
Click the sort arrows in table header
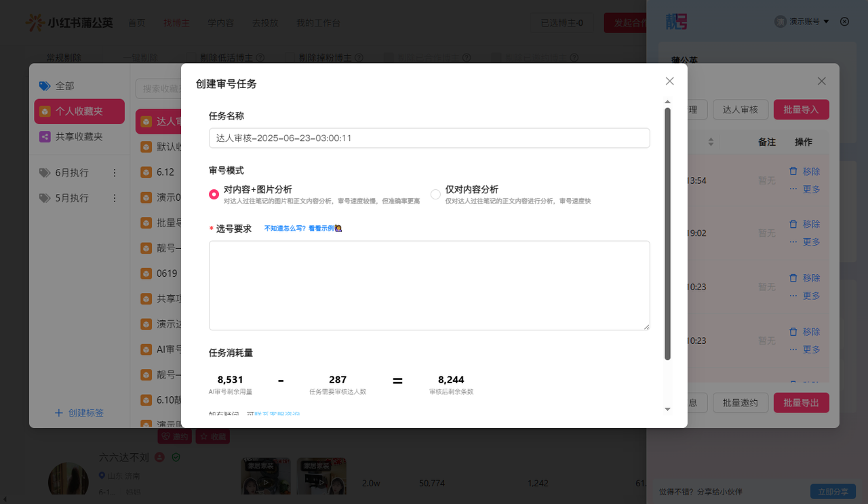pyautogui.click(x=711, y=142)
